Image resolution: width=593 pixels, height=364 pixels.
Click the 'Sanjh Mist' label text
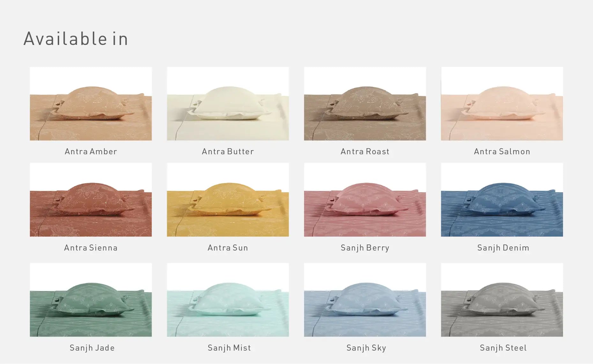pos(229,348)
